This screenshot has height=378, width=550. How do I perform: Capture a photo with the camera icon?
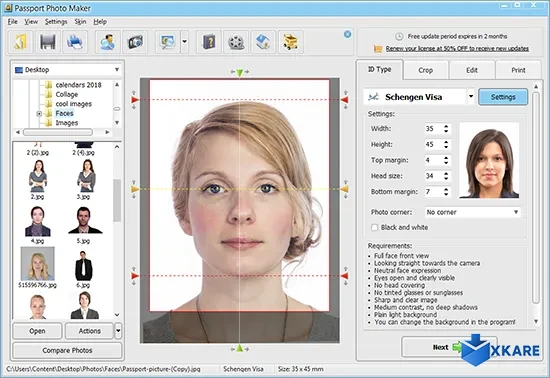pos(135,42)
